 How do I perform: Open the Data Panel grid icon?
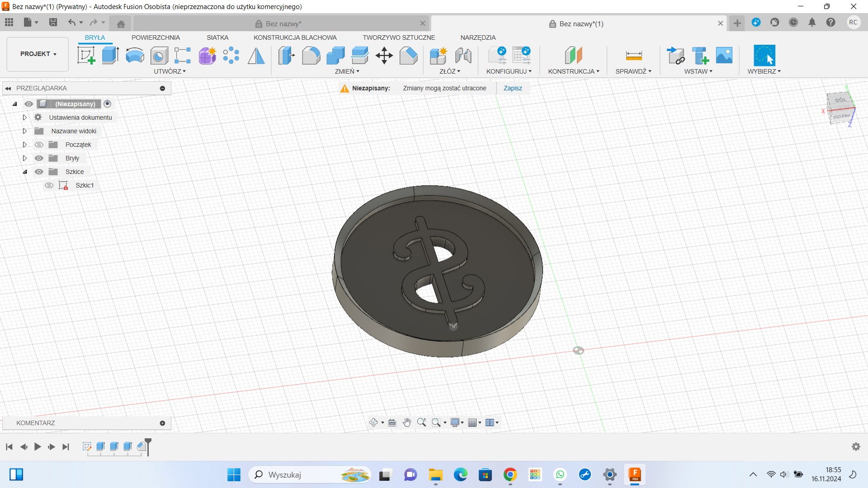point(9,22)
